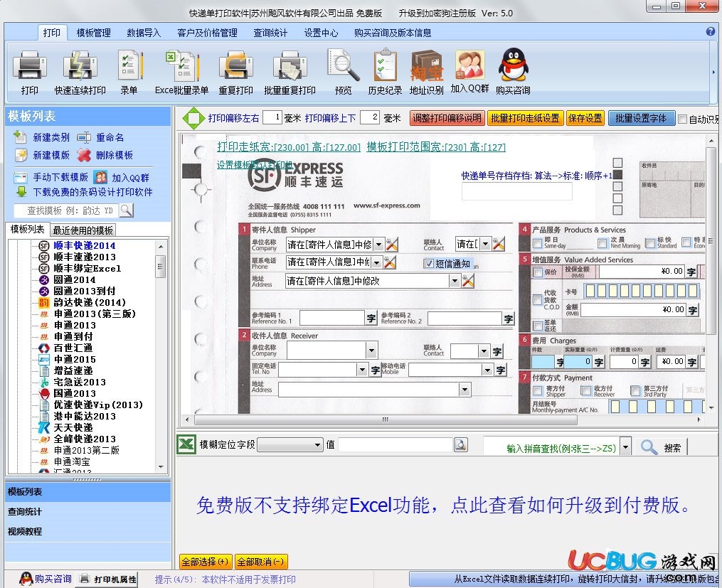Select 圆通2014 in template list

coord(75,279)
